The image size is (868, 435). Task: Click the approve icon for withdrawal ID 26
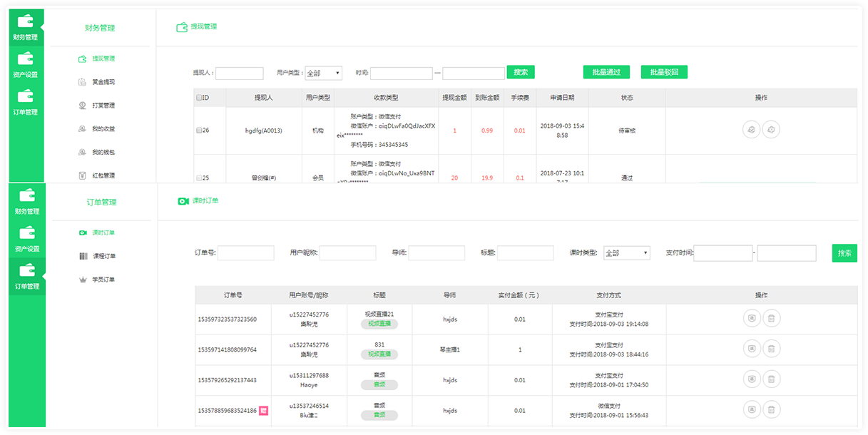pos(751,130)
